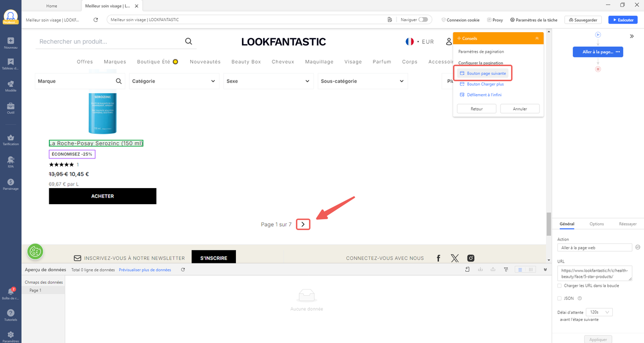Collapse the data preview panel chevron
Viewport: 644px width, 343px height.
(545, 270)
